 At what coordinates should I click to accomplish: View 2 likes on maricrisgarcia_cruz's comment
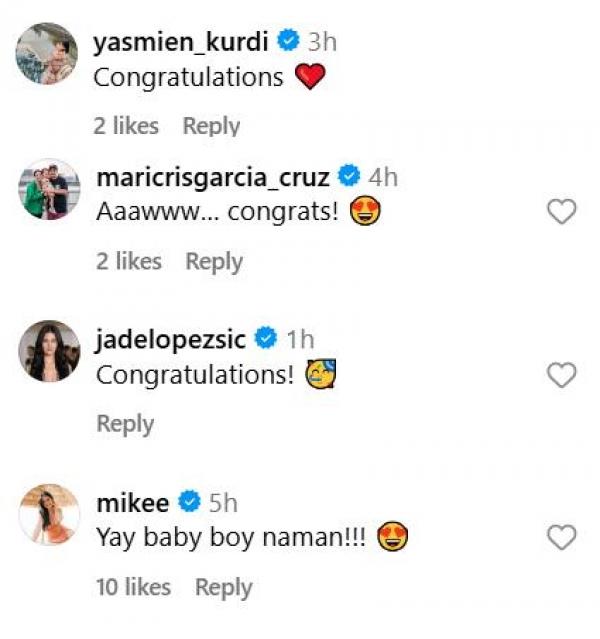pyautogui.click(x=129, y=261)
